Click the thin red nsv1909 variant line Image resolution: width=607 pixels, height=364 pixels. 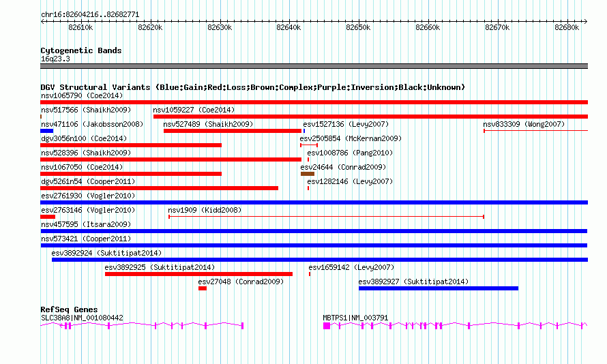[326, 217]
